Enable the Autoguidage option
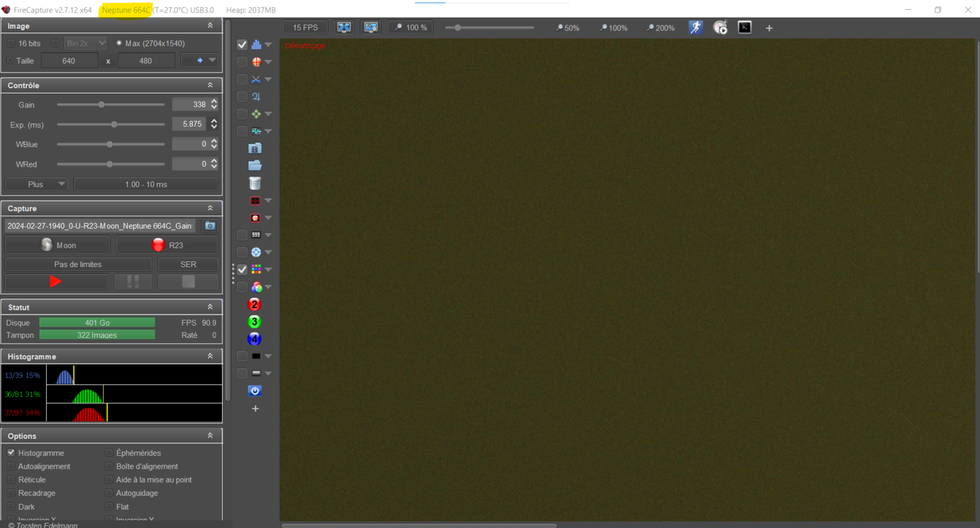The width and height of the screenshot is (980, 528). pos(108,493)
